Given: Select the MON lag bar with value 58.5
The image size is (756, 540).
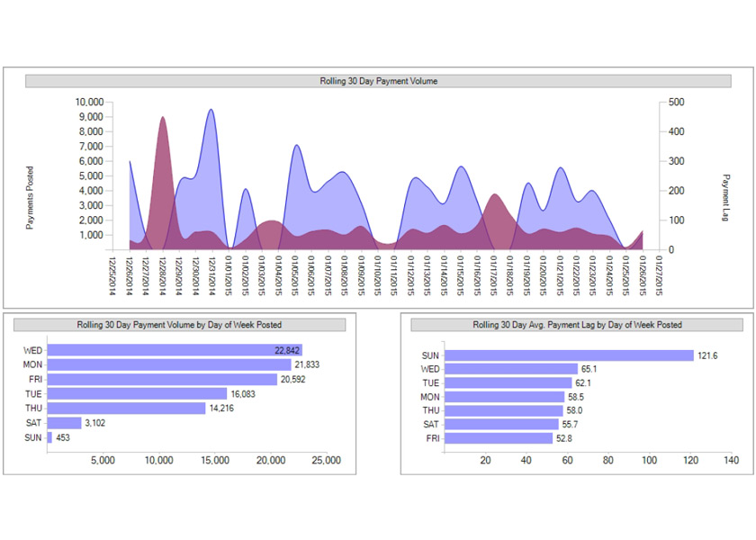Looking at the screenshot, I should click(505, 397).
